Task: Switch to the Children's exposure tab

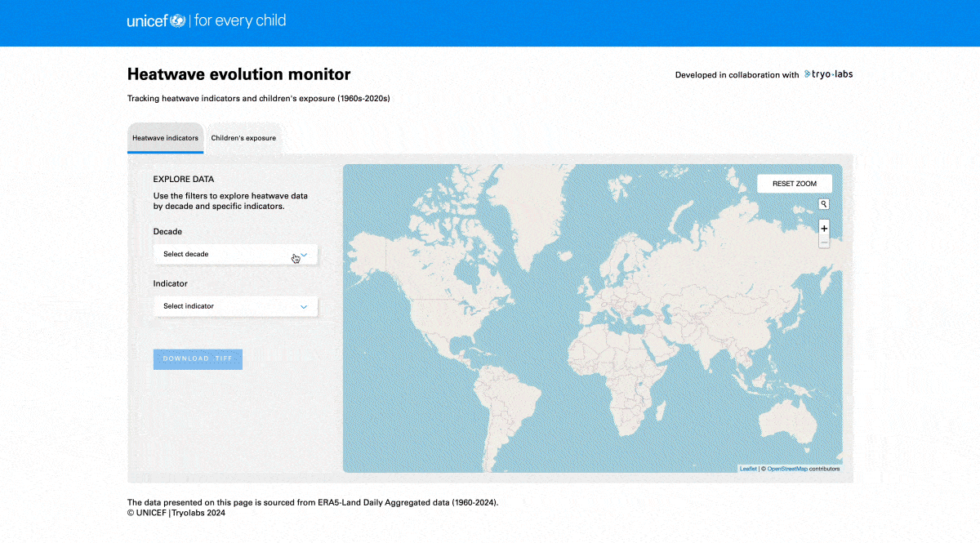Action: [x=243, y=138]
